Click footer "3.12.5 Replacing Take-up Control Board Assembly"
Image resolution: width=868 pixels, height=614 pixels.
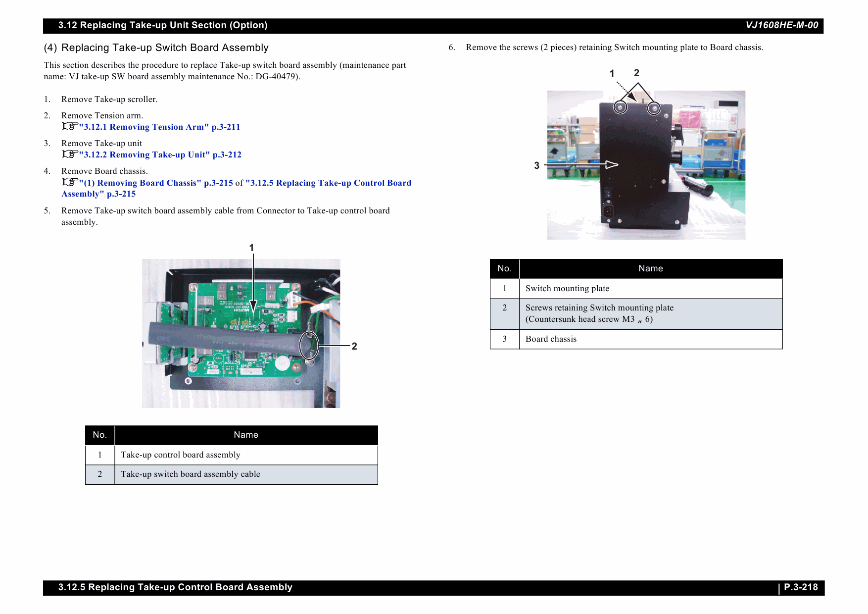tap(175, 587)
